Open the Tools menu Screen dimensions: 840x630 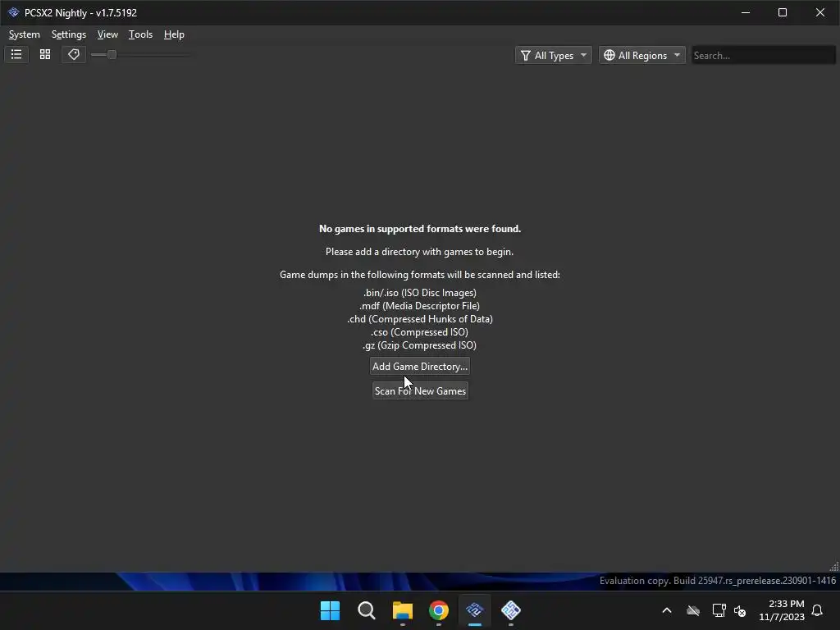tap(140, 34)
